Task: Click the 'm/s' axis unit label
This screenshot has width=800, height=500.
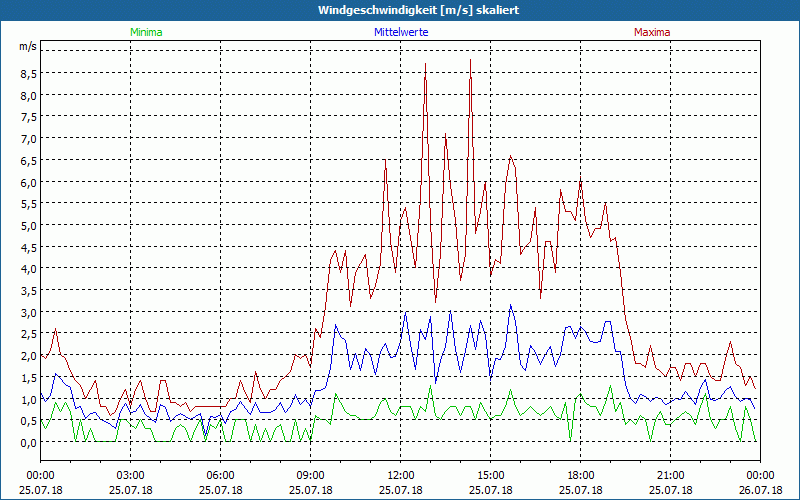Action: [28, 46]
